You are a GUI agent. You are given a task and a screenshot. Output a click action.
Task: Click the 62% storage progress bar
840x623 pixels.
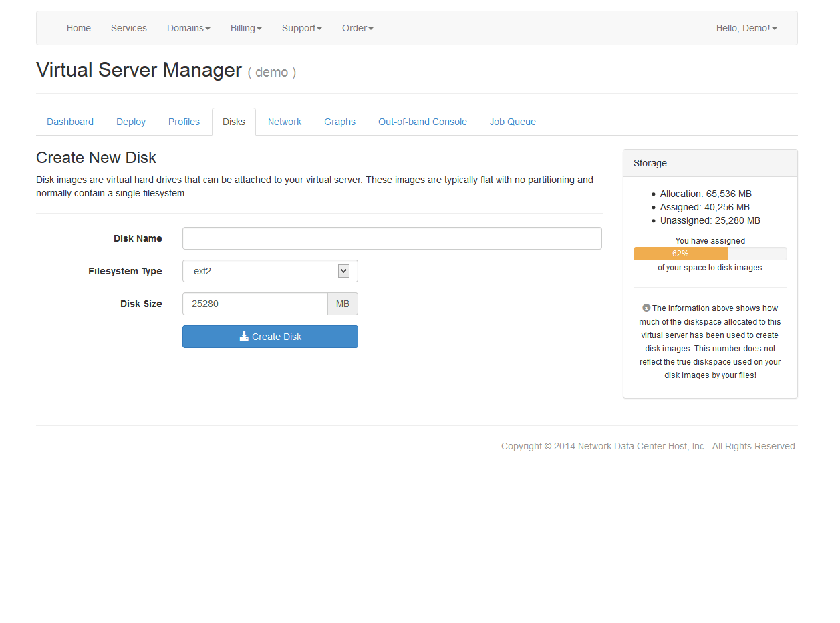pos(680,254)
